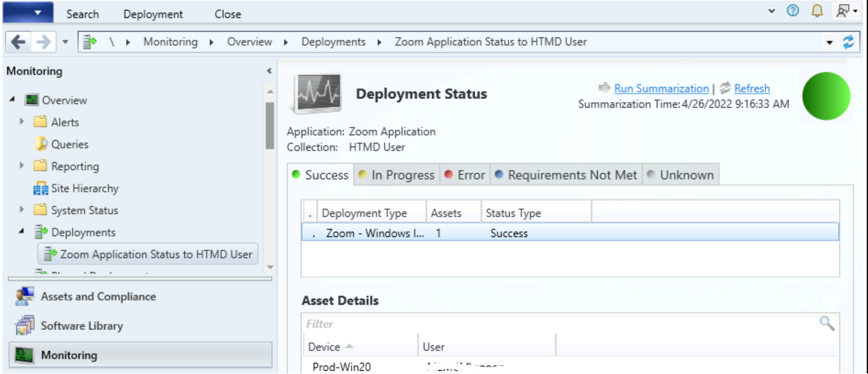Viewport: 868px width, 374px height.
Task: Open the help question mark icon
Action: point(793,11)
